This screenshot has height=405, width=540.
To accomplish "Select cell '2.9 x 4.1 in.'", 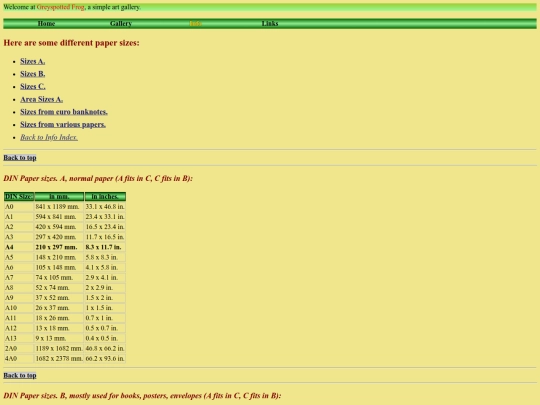I will (105, 278).
